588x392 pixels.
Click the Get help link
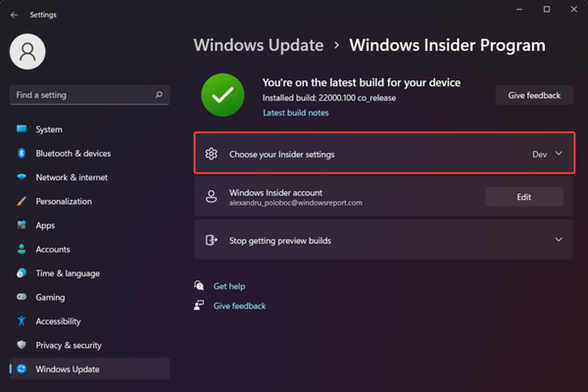[x=229, y=286]
